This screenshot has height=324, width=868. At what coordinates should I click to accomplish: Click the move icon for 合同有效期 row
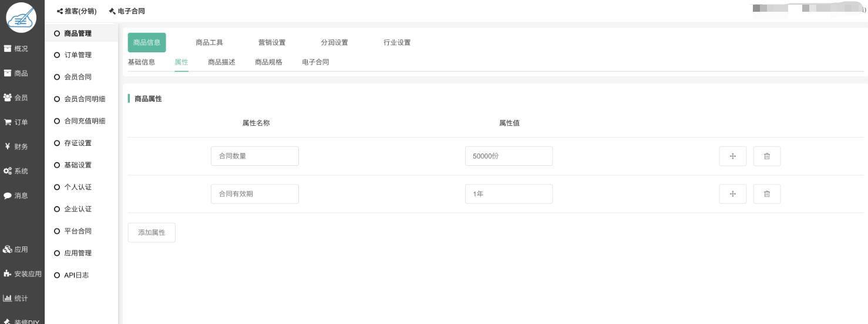pos(732,194)
